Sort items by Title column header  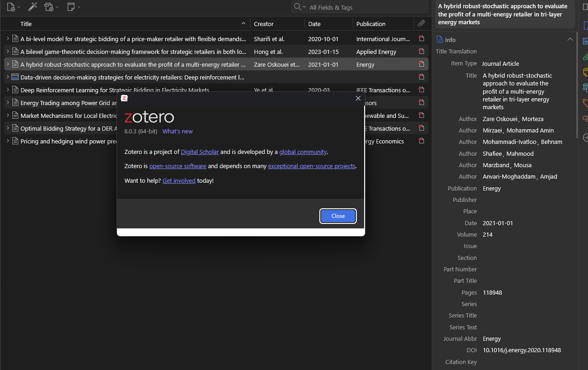point(132,24)
